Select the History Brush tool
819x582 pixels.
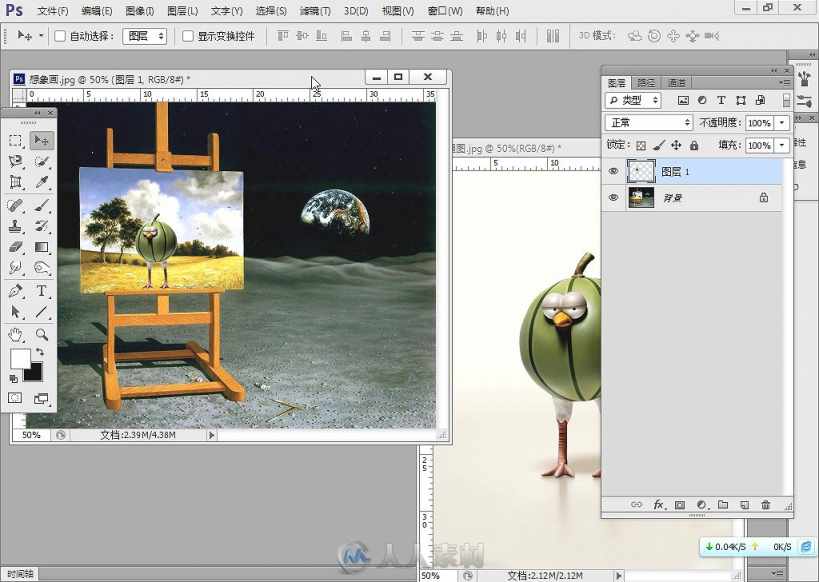[x=41, y=226]
